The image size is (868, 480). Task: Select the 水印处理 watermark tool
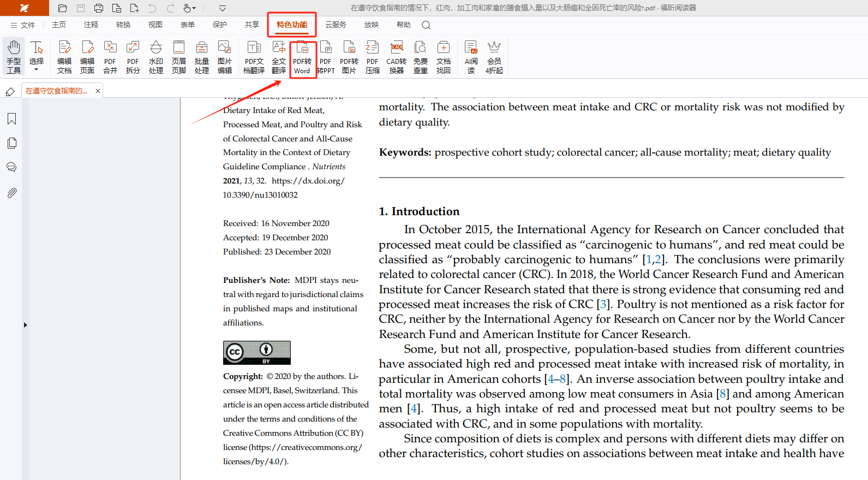pyautogui.click(x=156, y=57)
